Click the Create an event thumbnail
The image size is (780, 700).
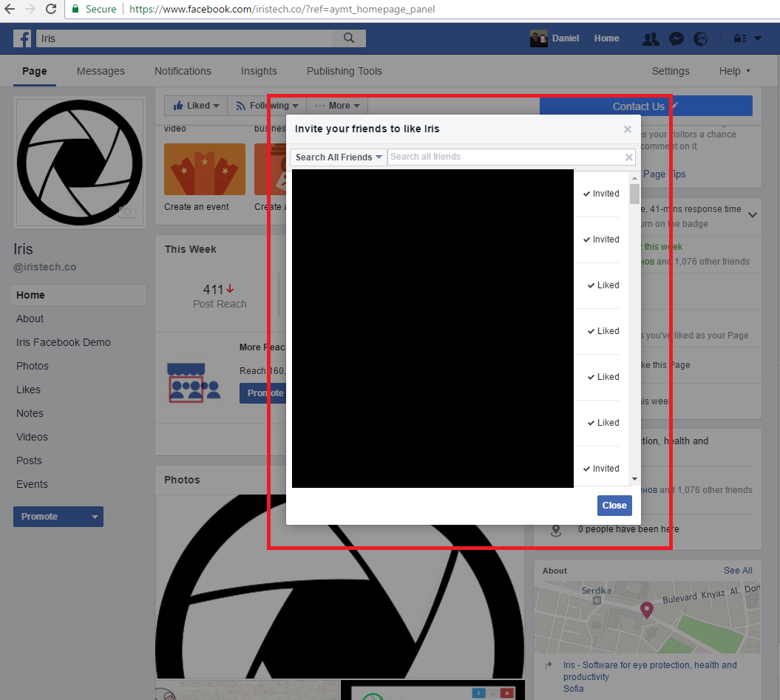point(205,169)
